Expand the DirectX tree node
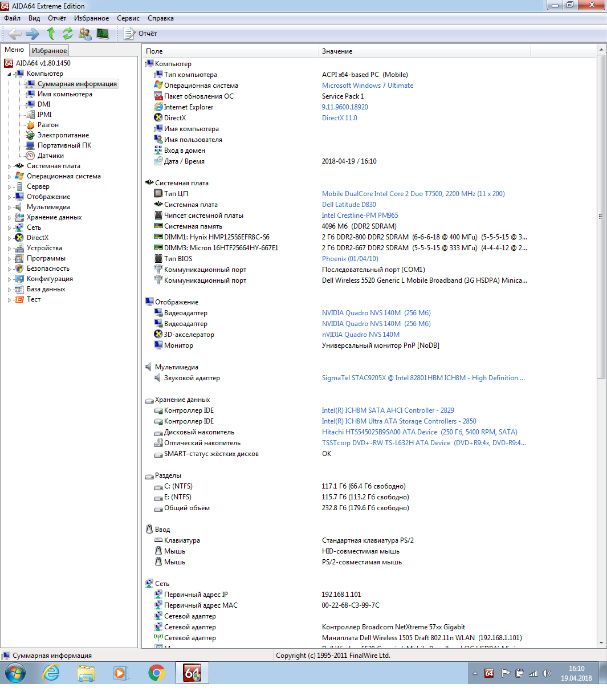The width and height of the screenshot is (607, 700). click(x=9, y=238)
